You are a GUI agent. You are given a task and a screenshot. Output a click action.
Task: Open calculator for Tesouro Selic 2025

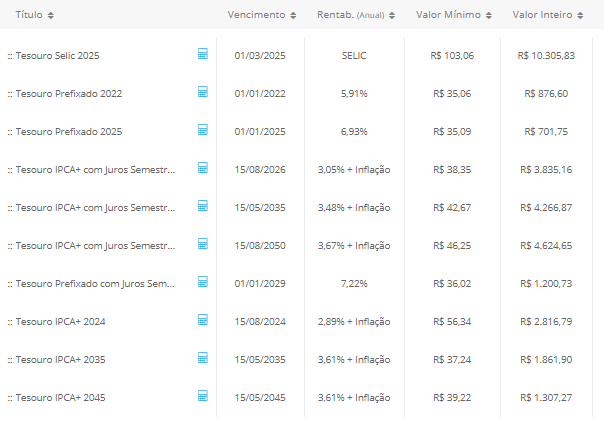pos(202,54)
